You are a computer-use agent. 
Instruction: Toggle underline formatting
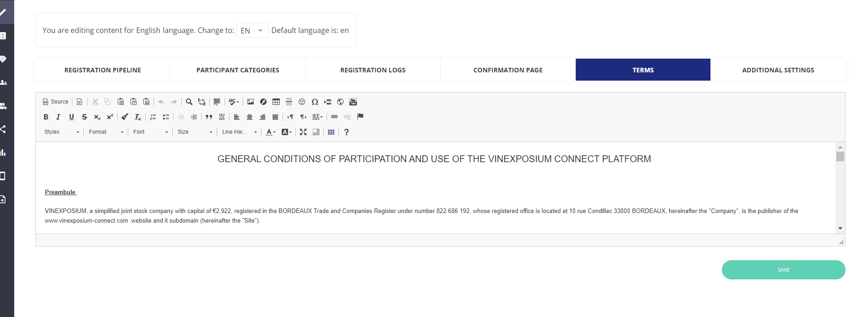pyautogui.click(x=71, y=117)
